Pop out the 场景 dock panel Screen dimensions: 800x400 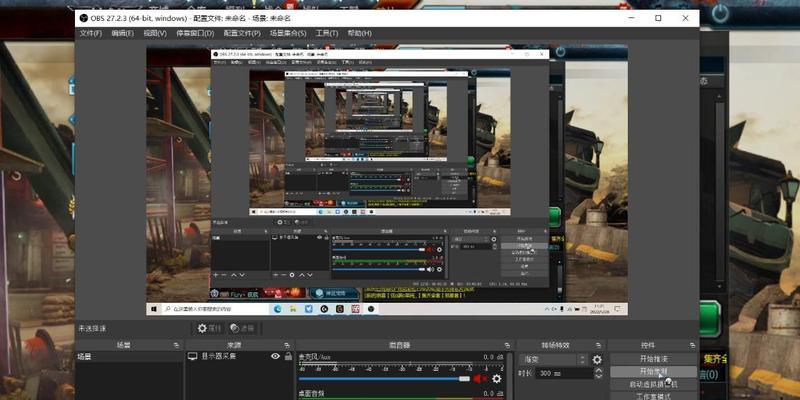pos(177,345)
